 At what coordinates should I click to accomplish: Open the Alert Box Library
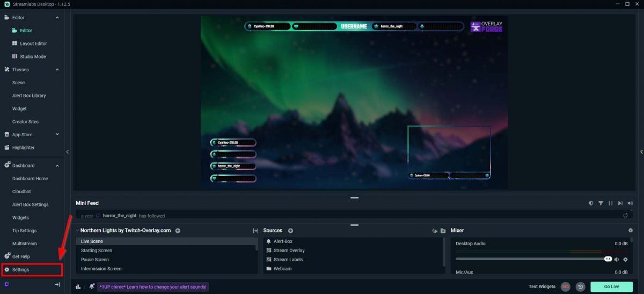point(29,95)
